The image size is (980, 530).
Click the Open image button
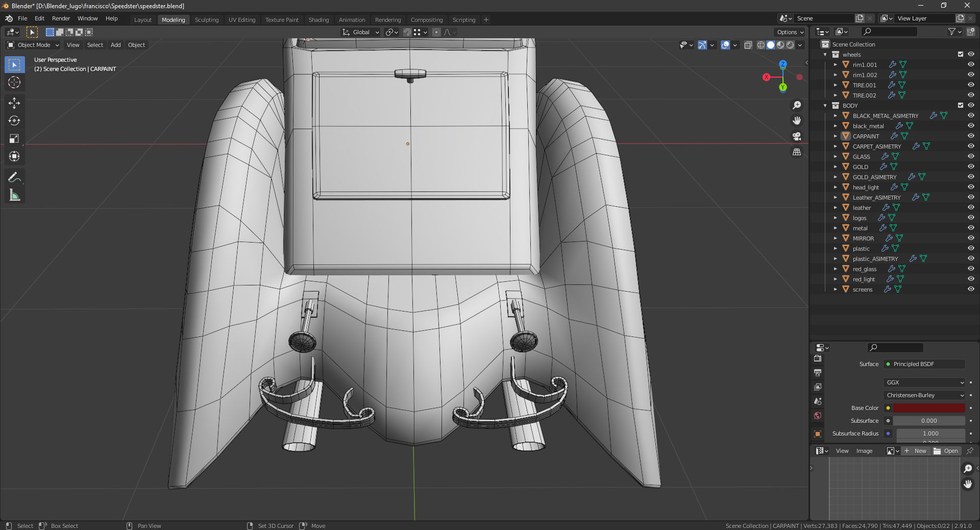[946, 451]
